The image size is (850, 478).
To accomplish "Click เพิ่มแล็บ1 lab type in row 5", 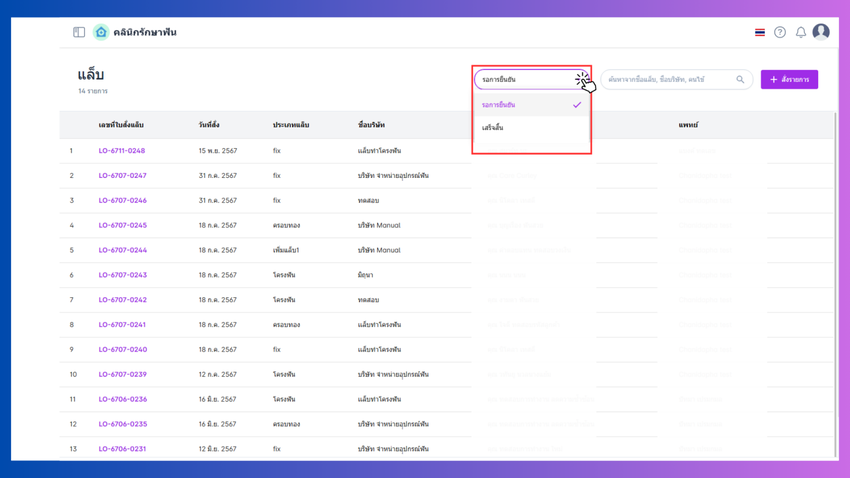I will coord(286,250).
